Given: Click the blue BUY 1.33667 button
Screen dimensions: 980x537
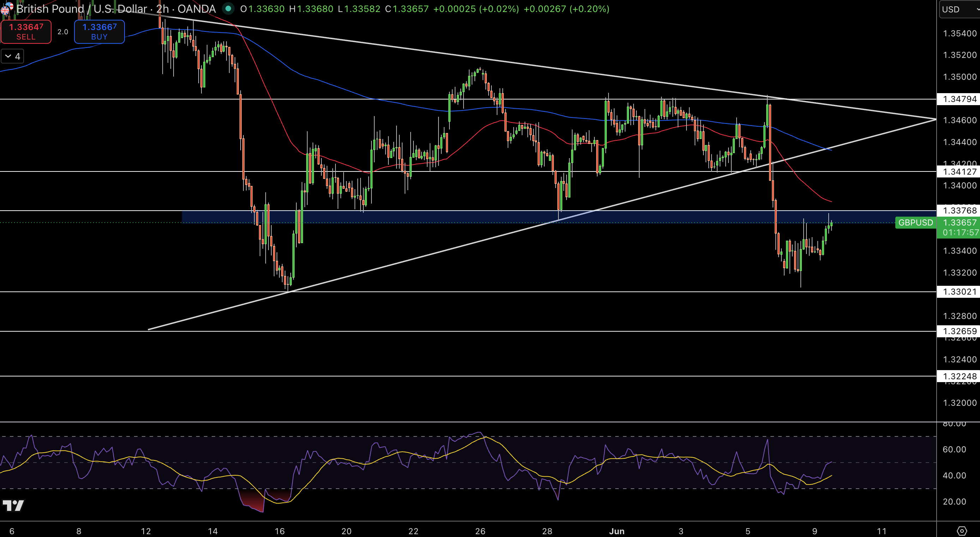Looking at the screenshot, I should (99, 32).
